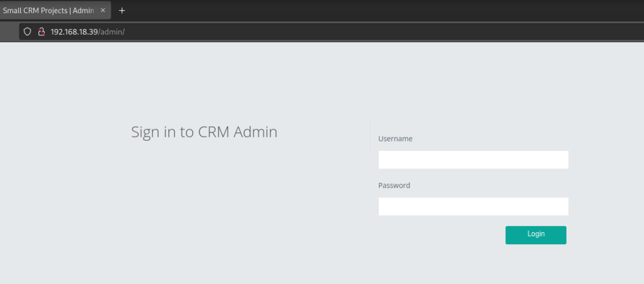
Task: Click empty tab strip area right of plus button
Action: [x=378, y=10]
